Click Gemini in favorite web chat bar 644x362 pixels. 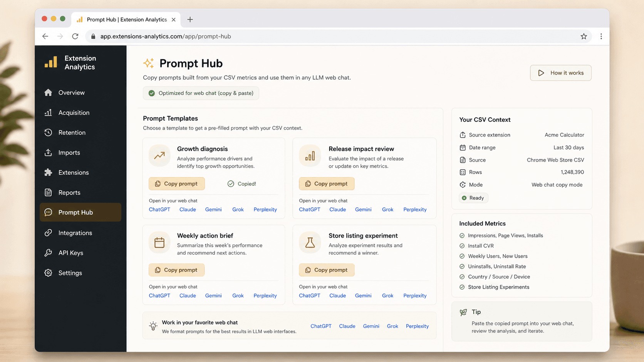371,326
